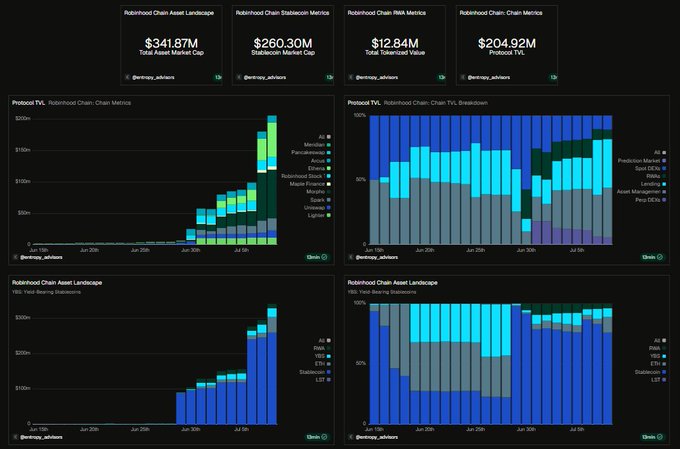Open @entropy_advisors link under Chain Metrics chart
The height and width of the screenshot is (449, 680).
pos(41,257)
